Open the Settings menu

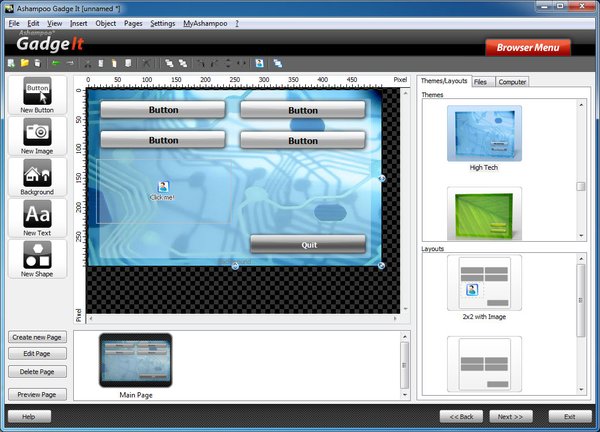[162, 22]
